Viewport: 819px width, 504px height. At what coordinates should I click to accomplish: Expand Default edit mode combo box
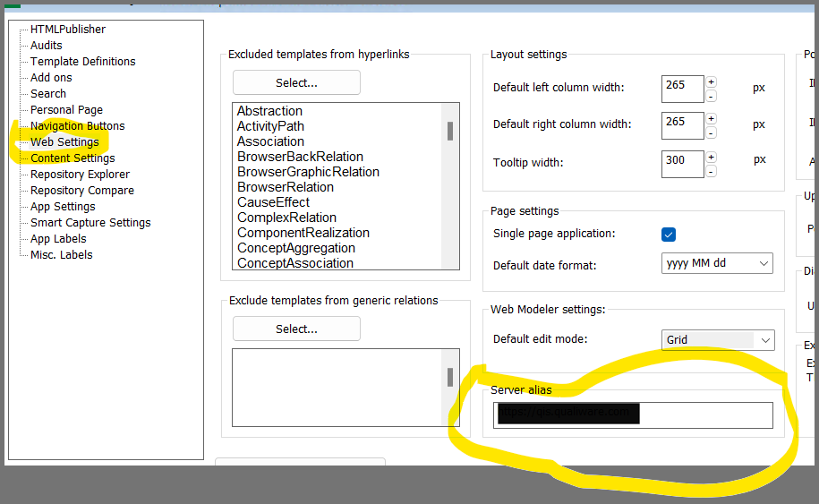click(x=717, y=340)
